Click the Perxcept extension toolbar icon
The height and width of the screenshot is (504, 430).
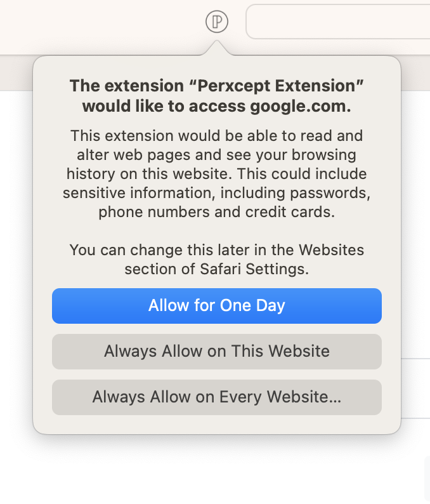coord(217,22)
